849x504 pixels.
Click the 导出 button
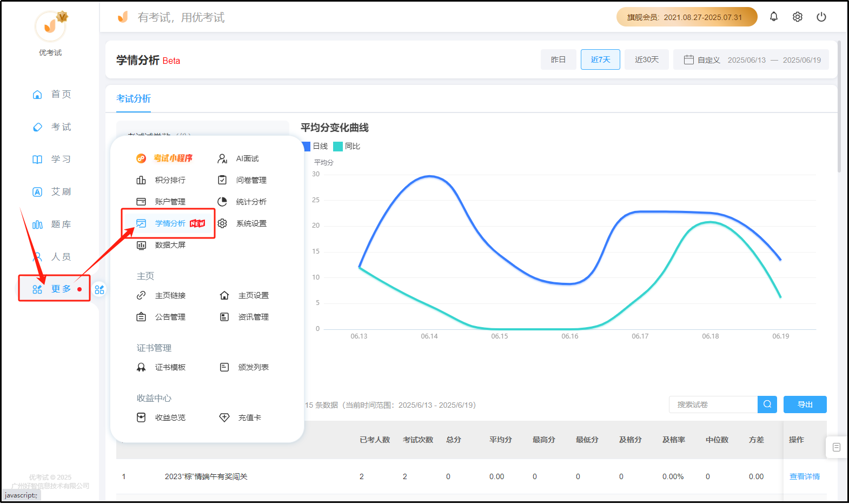(x=805, y=404)
